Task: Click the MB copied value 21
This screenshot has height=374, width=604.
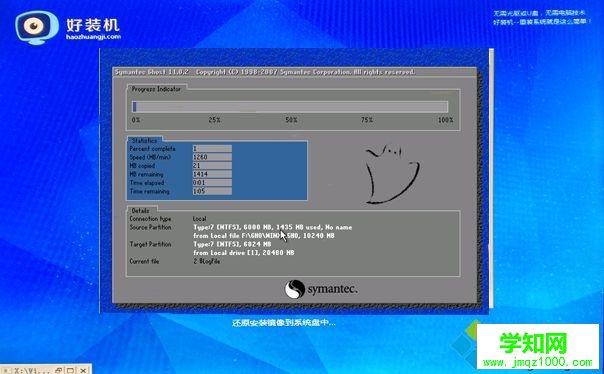Action: pos(212,166)
